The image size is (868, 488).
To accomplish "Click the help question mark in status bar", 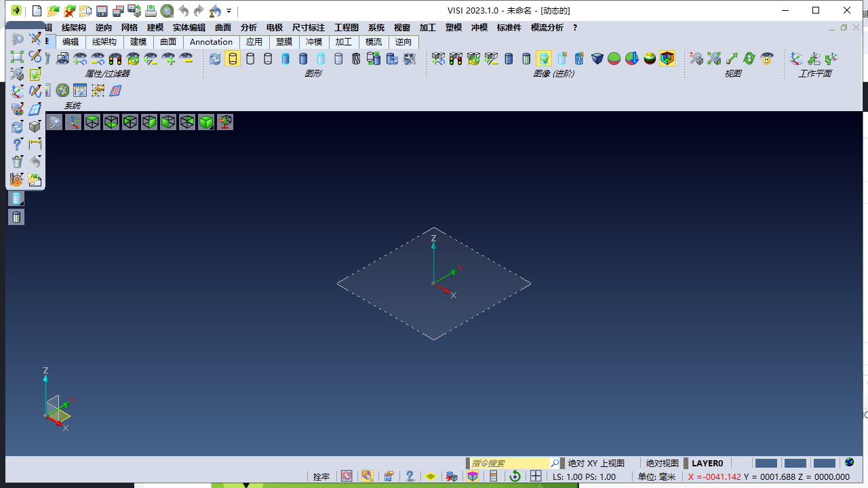I will point(410,476).
